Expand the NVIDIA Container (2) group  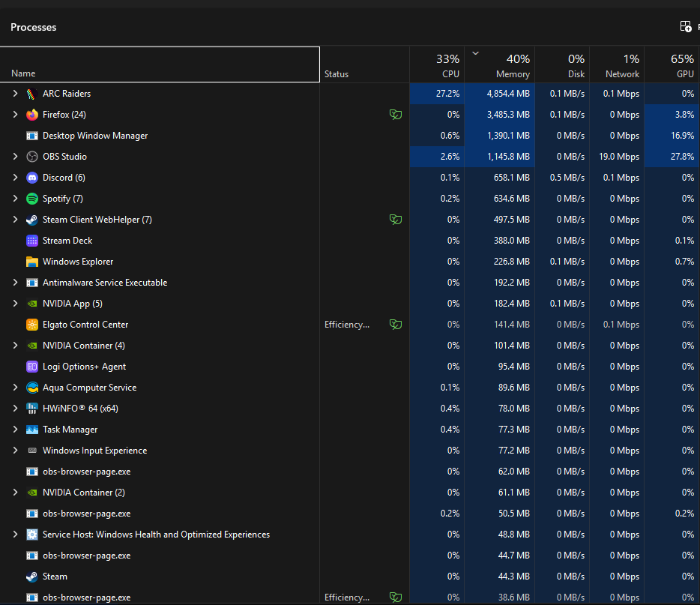pyautogui.click(x=15, y=493)
